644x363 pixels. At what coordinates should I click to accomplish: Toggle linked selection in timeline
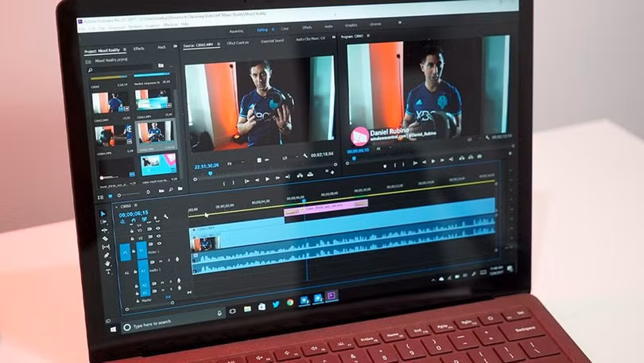click(x=144, y=220)
